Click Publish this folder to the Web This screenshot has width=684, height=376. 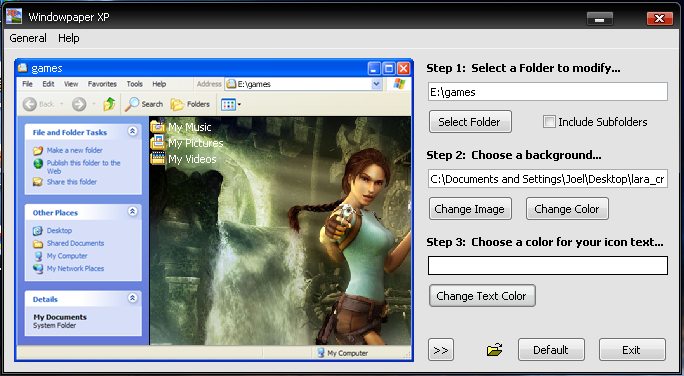pyautogui.click(x=83, y=167)
